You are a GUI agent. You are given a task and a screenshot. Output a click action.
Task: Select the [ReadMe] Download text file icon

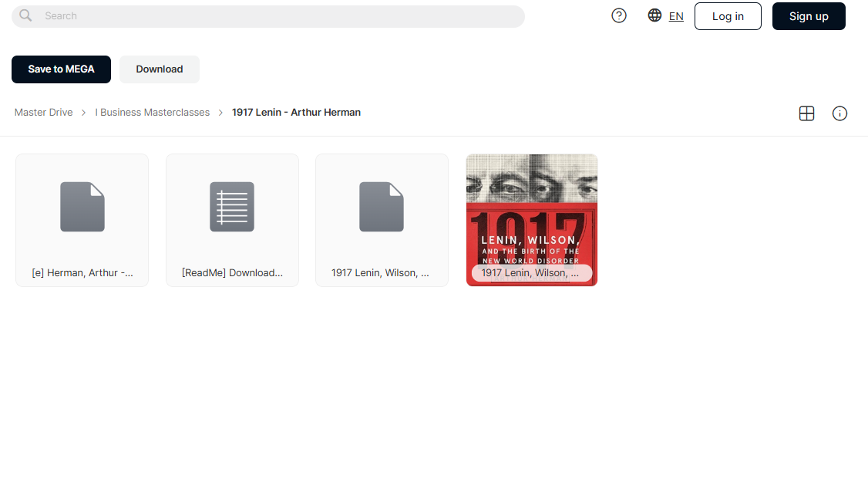(x=232, y=207)
